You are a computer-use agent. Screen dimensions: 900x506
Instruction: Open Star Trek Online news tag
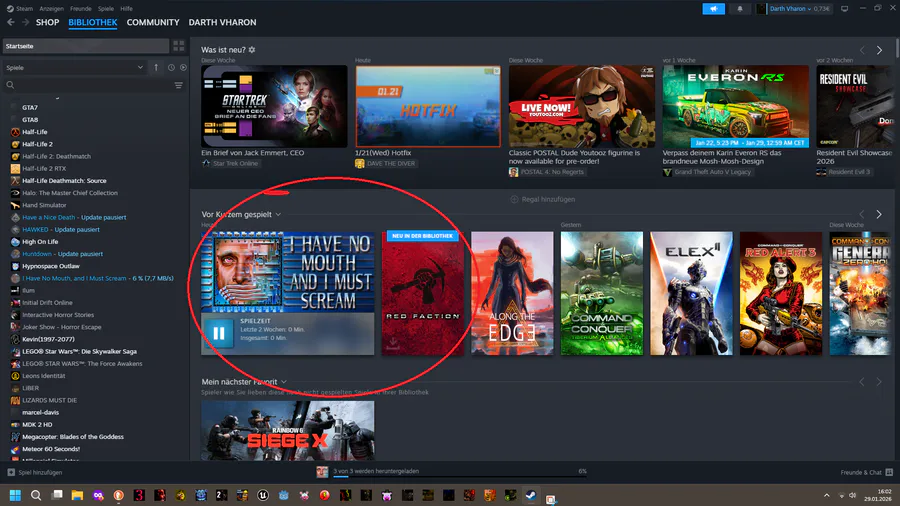click(230, 164)
